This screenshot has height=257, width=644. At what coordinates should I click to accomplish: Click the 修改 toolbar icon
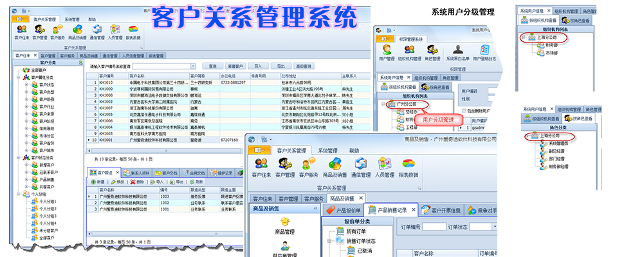coord(118,182)
